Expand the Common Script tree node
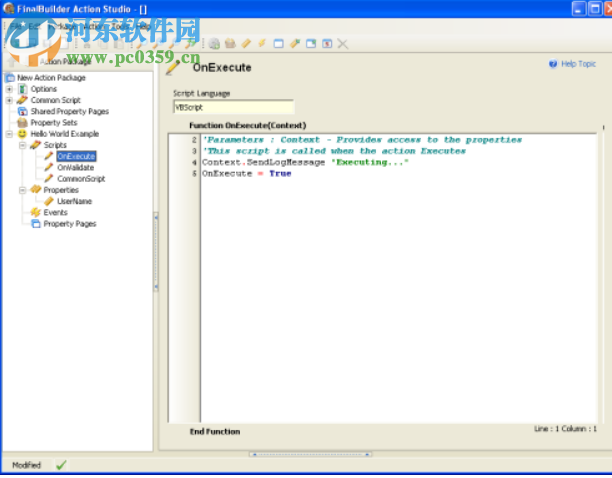This screenshot has width=612, height=478. click(9, 100)
